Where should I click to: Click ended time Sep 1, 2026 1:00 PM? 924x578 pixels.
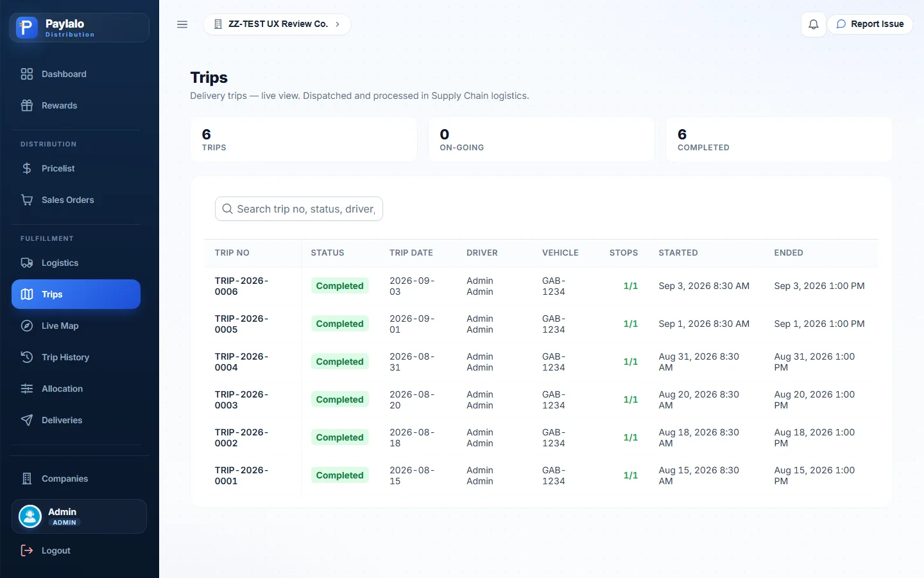819,324
